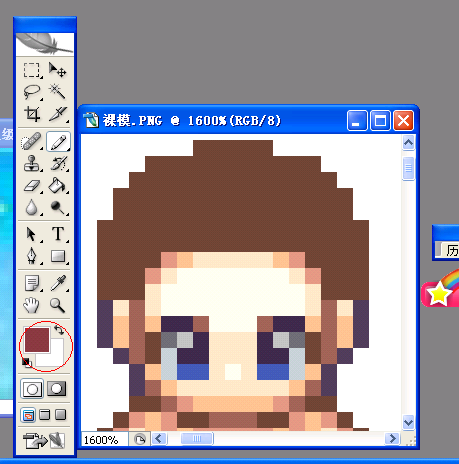Select the Clone Stamp tool

[32, 164]
